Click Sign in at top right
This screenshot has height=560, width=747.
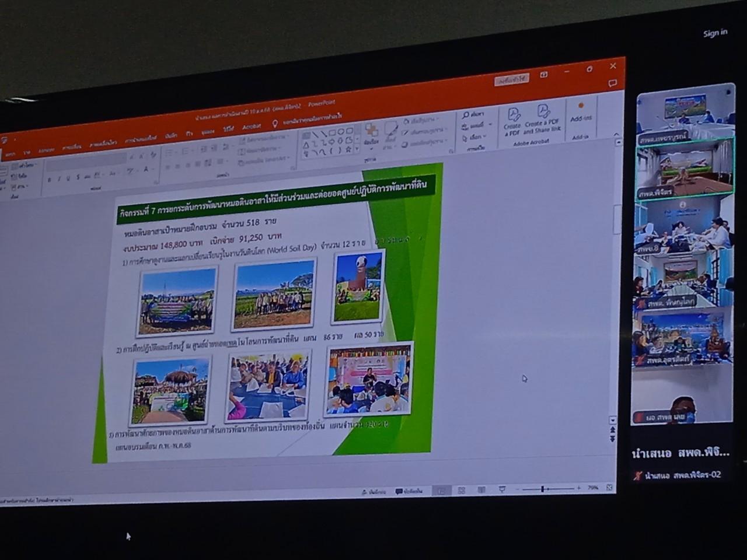point(715,33)
